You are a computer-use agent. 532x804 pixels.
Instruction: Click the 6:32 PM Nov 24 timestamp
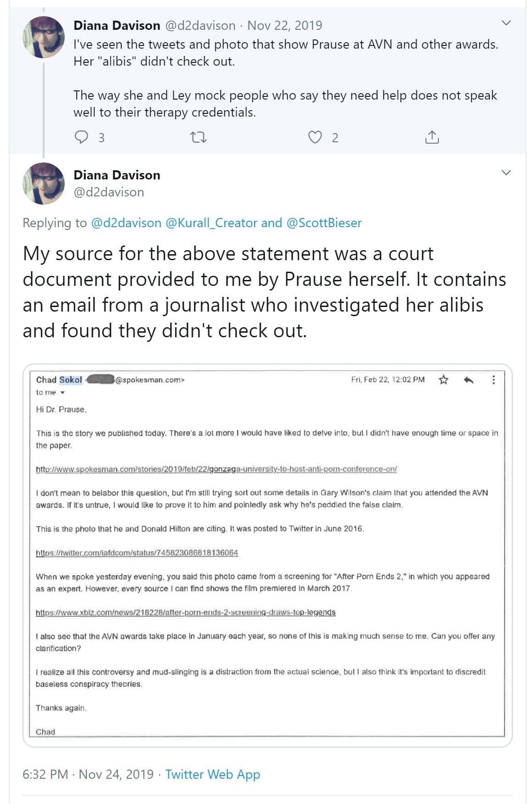pyautogui.click(x=88, y=774)
